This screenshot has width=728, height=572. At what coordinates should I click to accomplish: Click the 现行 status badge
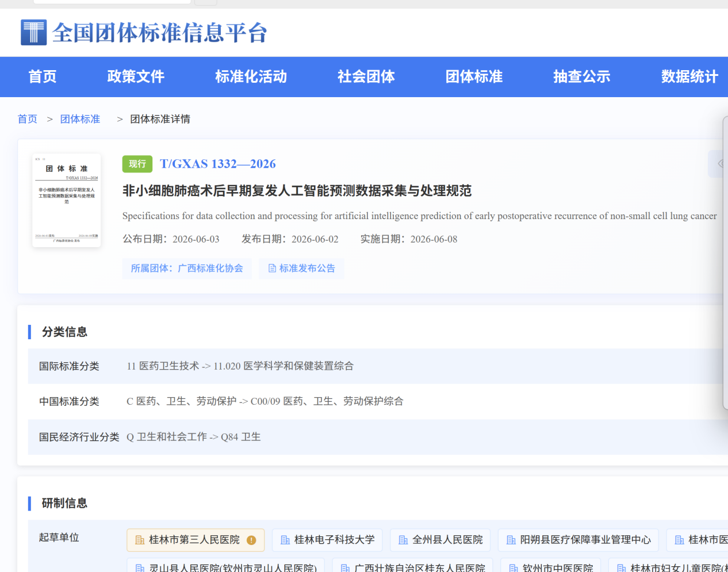click(137, 164)
